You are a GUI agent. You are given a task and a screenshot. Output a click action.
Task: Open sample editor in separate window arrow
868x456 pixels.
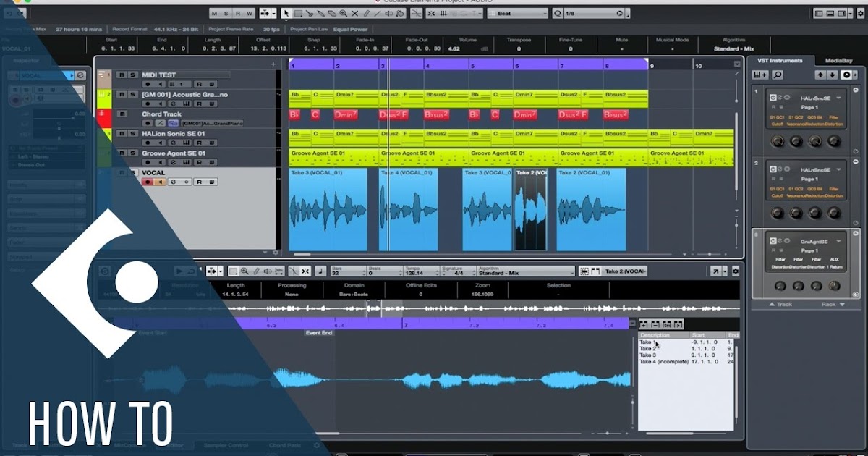point(715,271)
